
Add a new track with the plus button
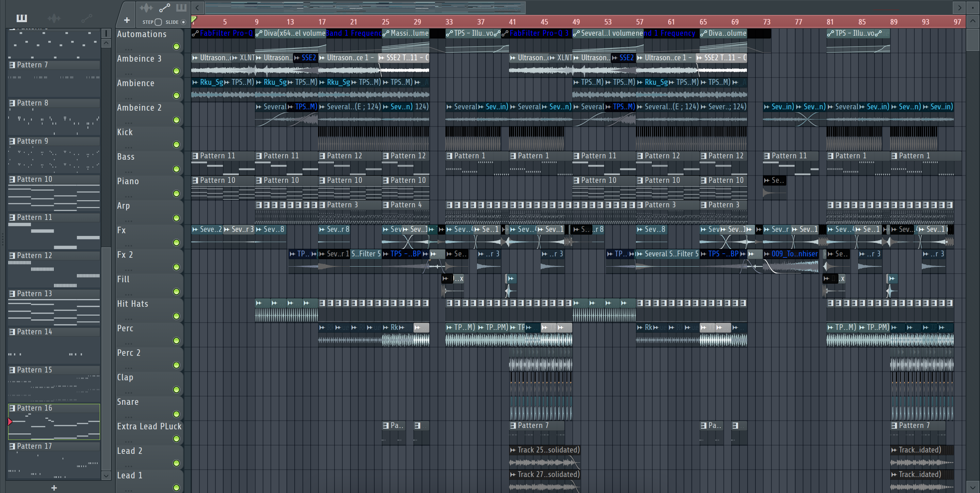coord(127,20)
